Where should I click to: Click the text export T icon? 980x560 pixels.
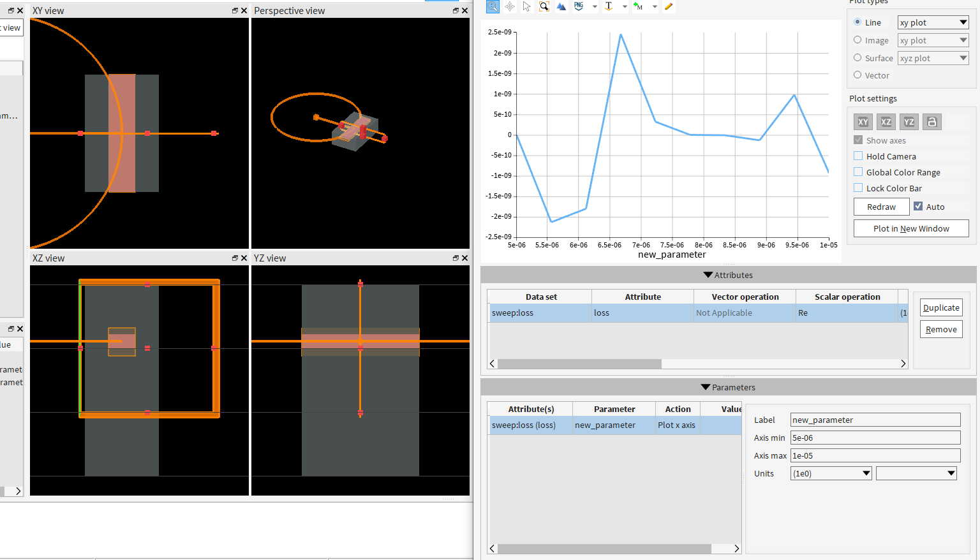pos(609,6)
